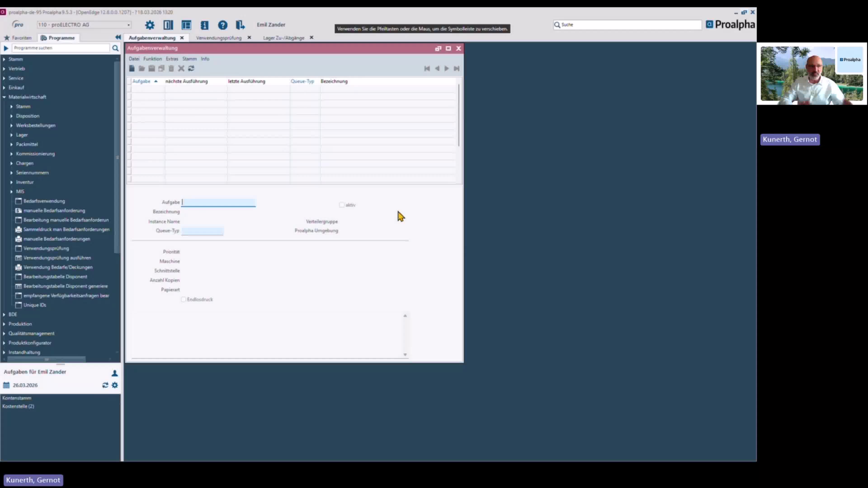This screenshot has width=868, height=488.
Task: Expand the Werksbestellungen tree node
Action: (x=12, y=125)
